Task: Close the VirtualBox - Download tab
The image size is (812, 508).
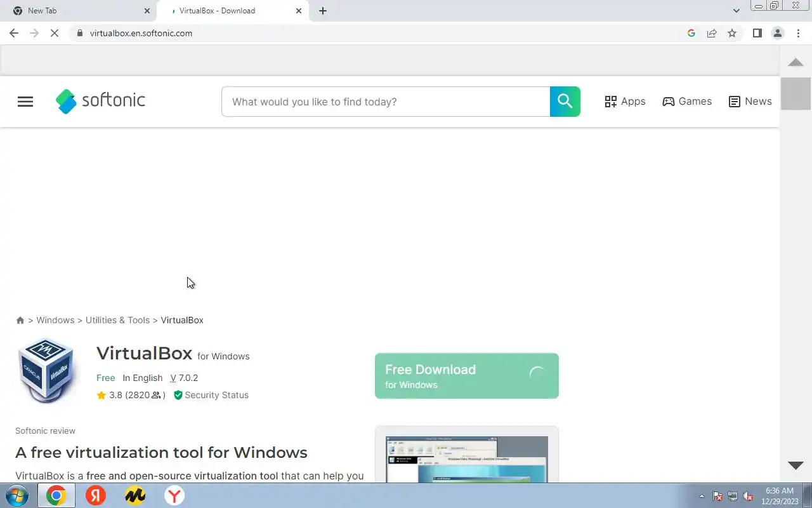Action: click(x=299, y=11)
